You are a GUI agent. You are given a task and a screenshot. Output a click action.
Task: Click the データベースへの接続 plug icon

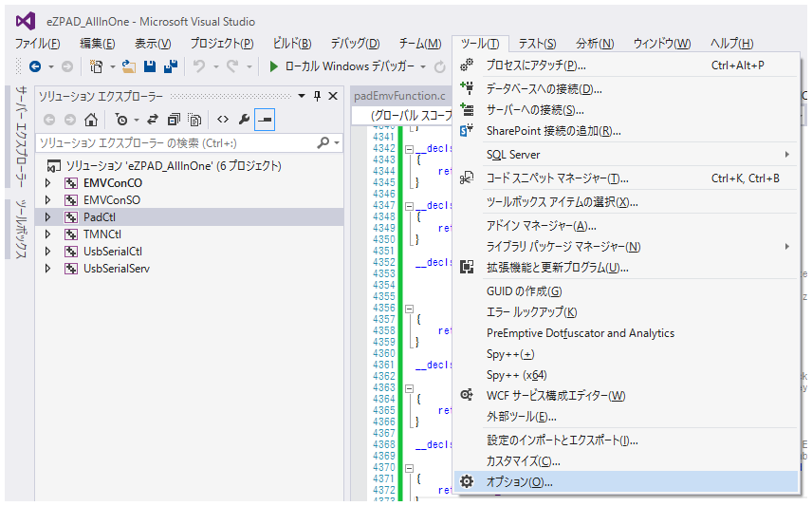[x=467, y=88]
